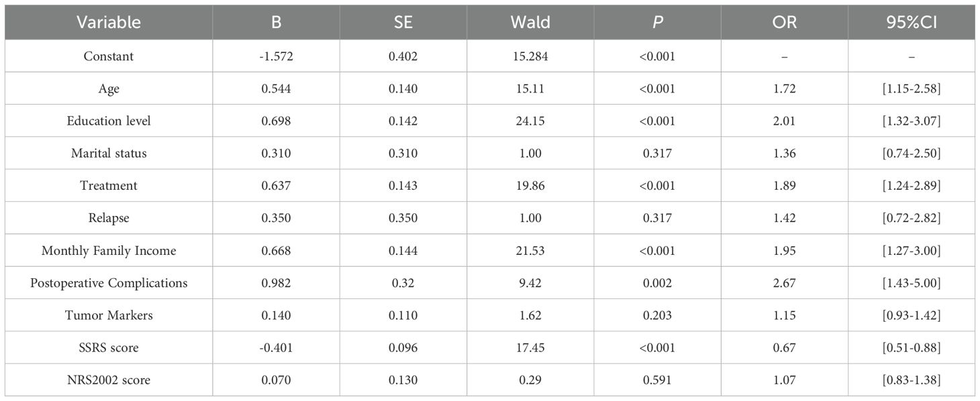Viewport: 980px width, 401px height.
Task: Click the 95%CI column header
Action: click(911, 22)
